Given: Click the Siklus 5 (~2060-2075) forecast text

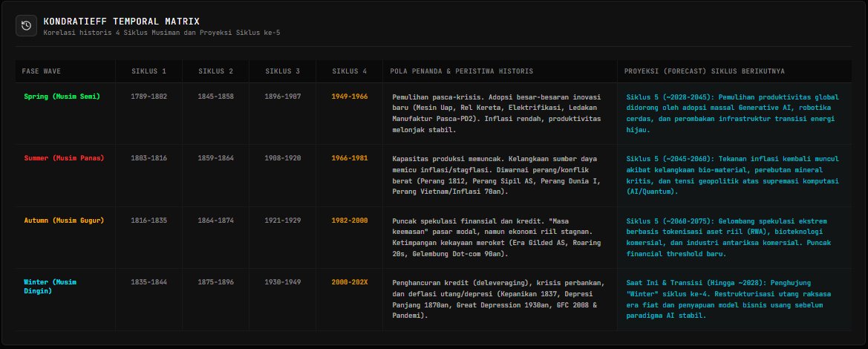Looking at the screenshot, I should point(729,238).
